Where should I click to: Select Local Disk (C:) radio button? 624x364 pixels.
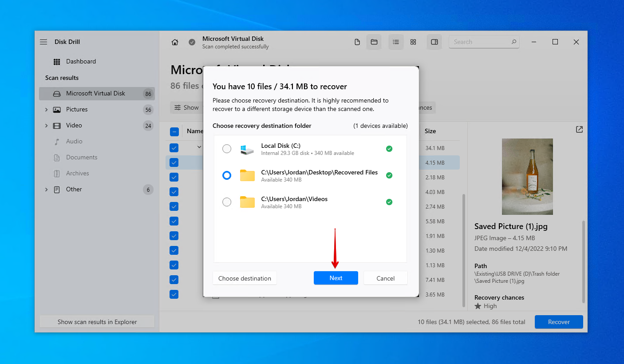[x=227, y=149]
